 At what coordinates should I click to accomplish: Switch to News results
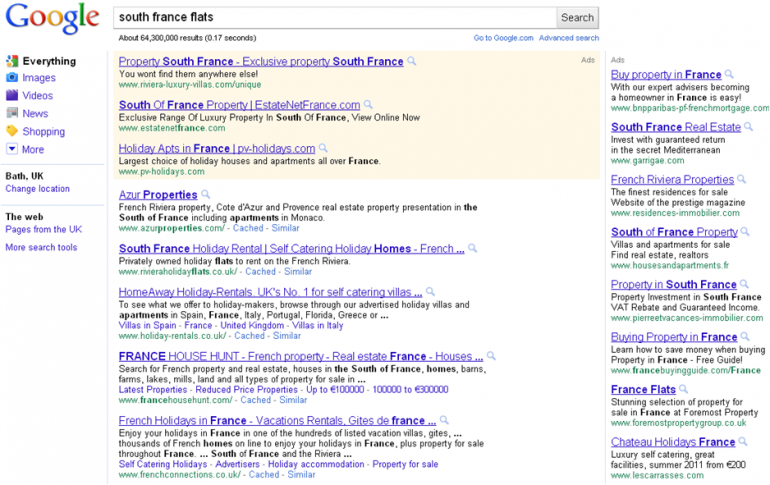(35, 113)
